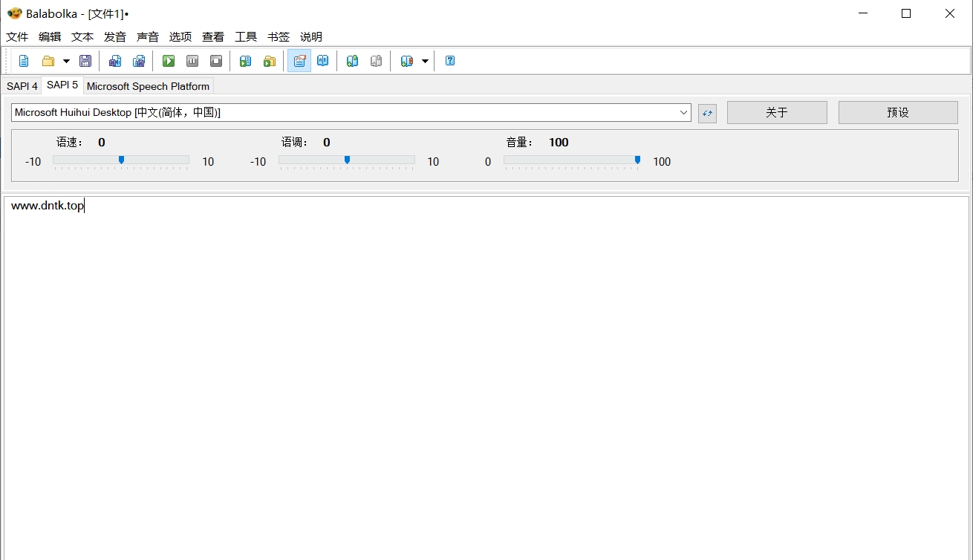This screenshot has height=560, width=973.
Task: Click the add bookmark icon
Action: pyautogui.click(x=353, y=61)
